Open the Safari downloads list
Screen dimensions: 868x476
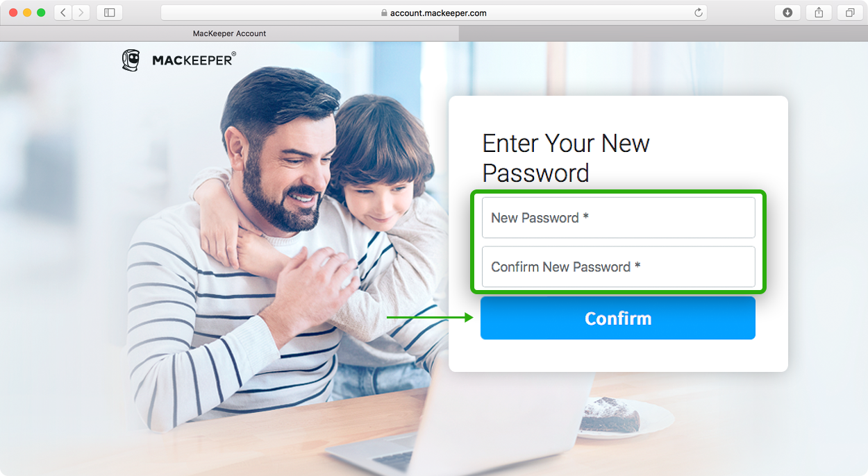[787, 12]
